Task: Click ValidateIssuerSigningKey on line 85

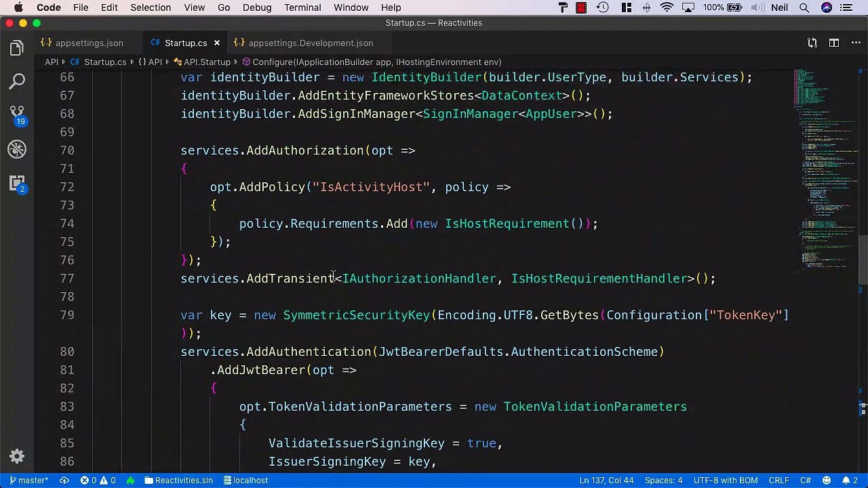Action: point(356,443)
